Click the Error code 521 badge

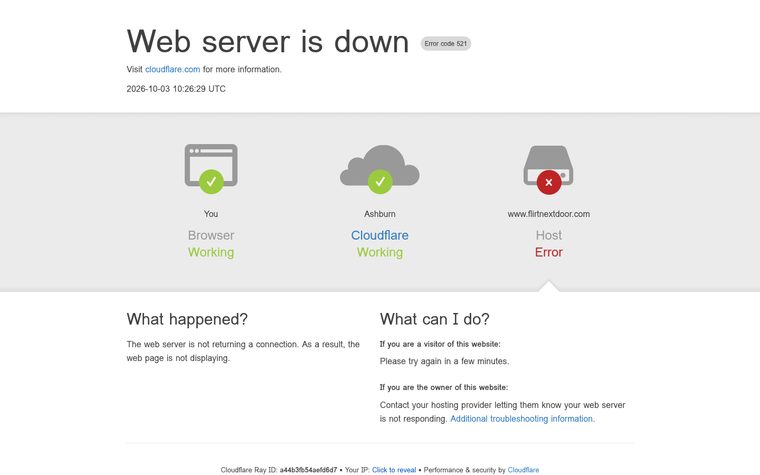point(445,44)
